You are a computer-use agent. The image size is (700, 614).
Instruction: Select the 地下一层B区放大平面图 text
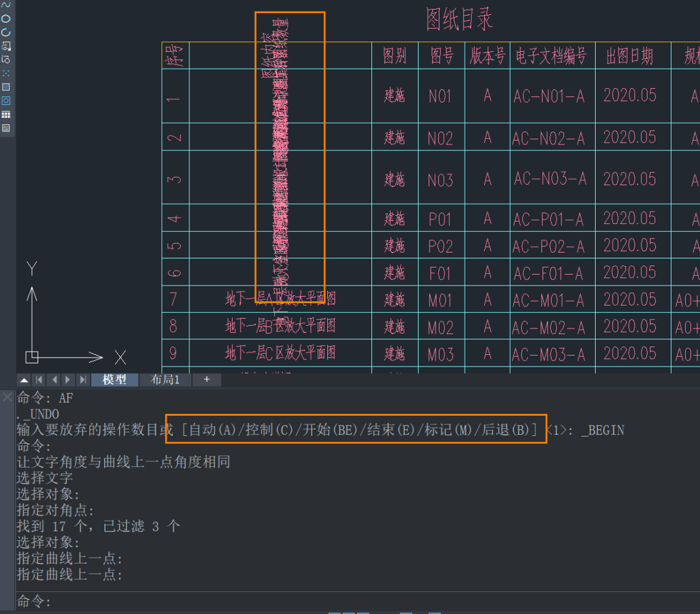point(281,326)
